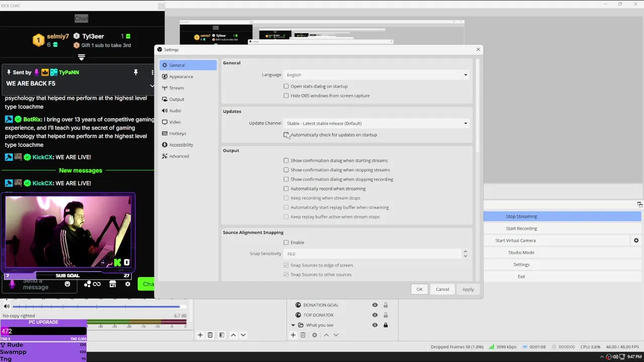Collapse the chat leaderboard arrow
The width and height of the screenshot is (644, 362).
[81, 58]
